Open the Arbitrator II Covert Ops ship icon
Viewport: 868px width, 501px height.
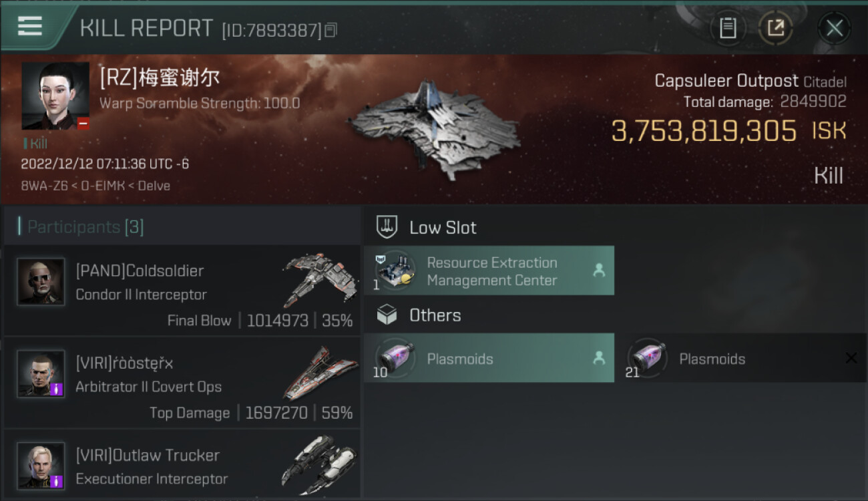click(320, 371)
